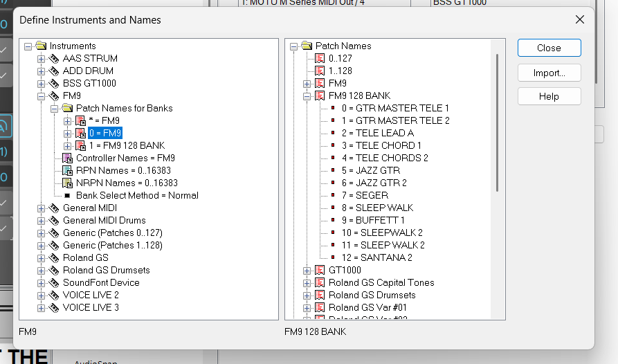Screen dimensions: 618x364
Task: Click the Help button
Action: [549, 96]
